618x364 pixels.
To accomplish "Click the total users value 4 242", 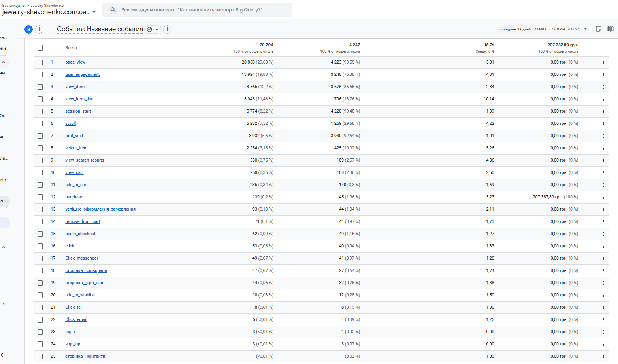I will pyautogui.click(x=354, y=45).
